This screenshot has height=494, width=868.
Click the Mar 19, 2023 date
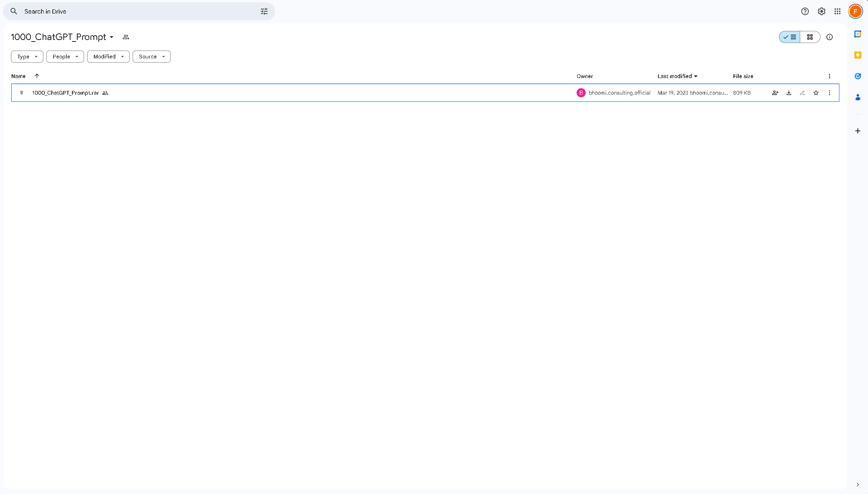tap(673, 93)
